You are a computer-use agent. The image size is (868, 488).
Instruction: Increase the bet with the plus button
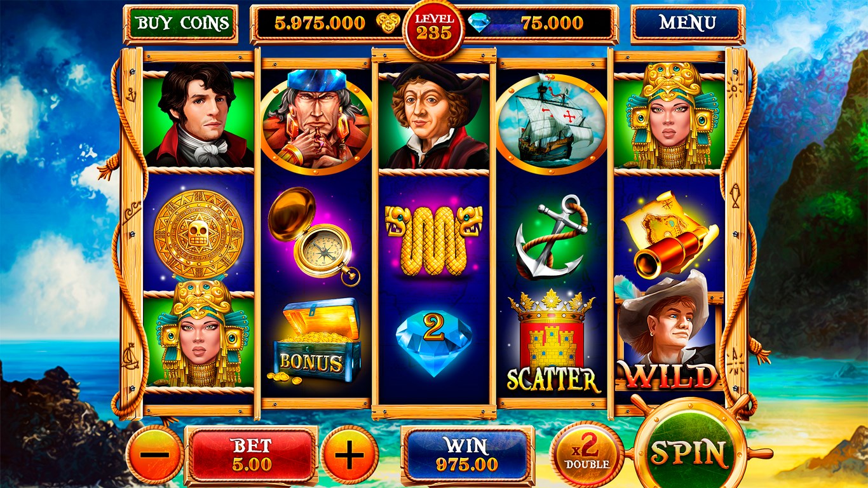click(x=349, y=455)
